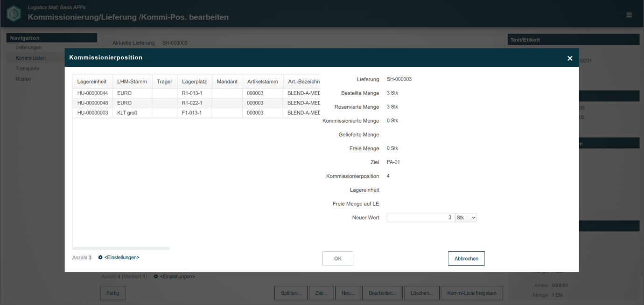Sort by Lagerplatz column header
The height and width of the screenshot is (305, 644).
[194, 82]
